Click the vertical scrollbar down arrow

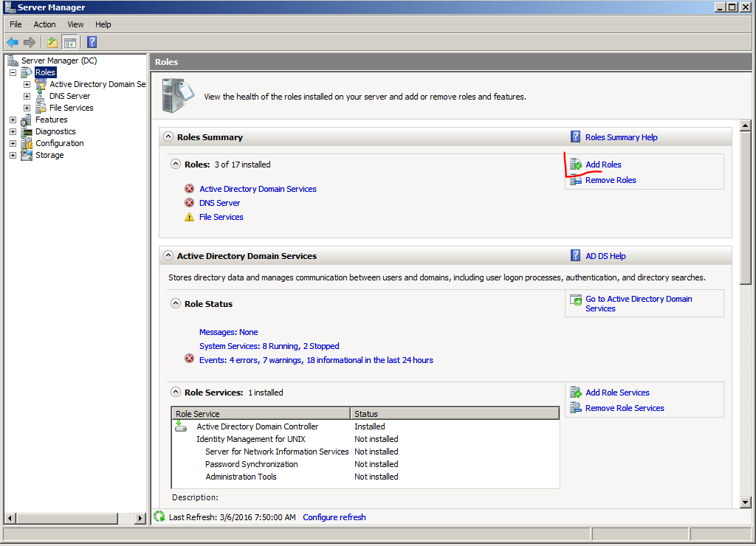745,502
